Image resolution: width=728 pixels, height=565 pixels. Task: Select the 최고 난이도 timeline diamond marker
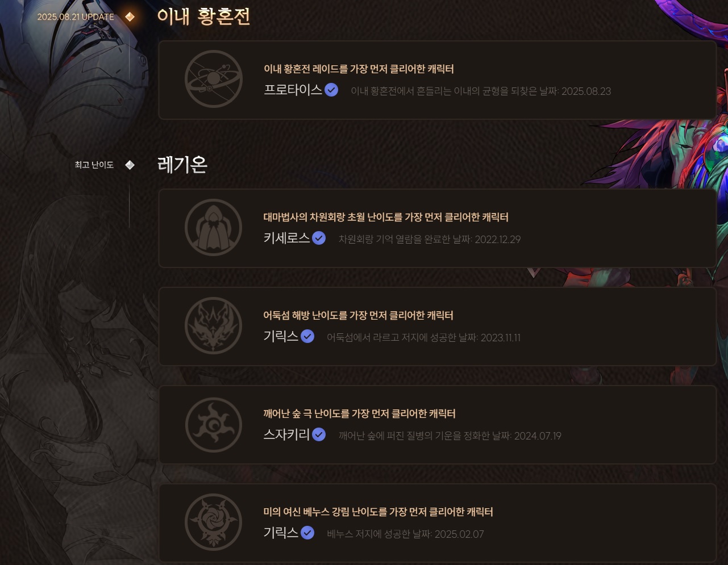tap(130, 165)
